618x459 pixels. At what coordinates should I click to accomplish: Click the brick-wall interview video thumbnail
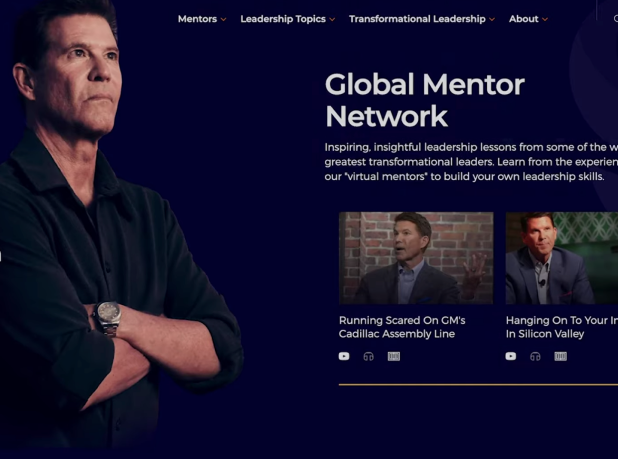416,258
